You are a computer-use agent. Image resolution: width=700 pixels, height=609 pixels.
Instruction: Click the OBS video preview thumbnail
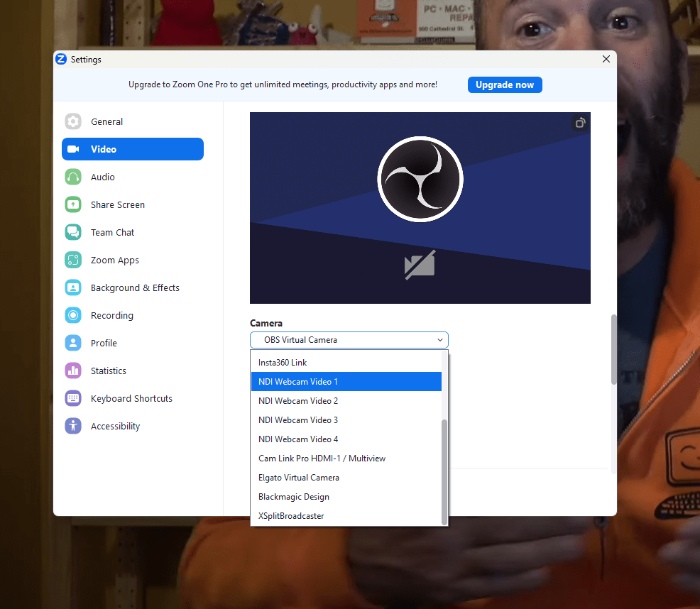click(x=420, y=208)
